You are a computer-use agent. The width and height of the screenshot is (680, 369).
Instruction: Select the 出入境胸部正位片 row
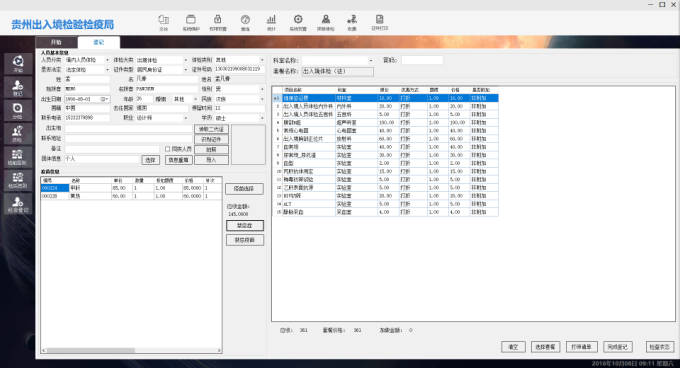pos(386,139)
